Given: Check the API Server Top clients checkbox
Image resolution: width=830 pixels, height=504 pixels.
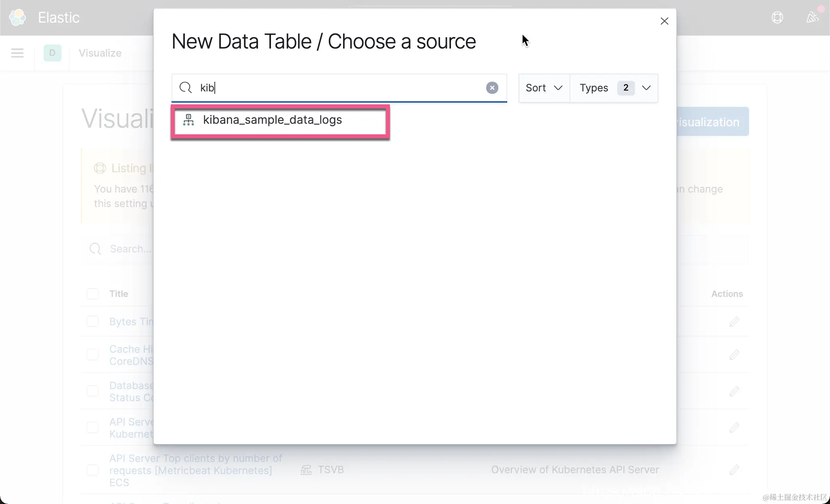Looking at the screenshot, I should [x=93, y=470].
